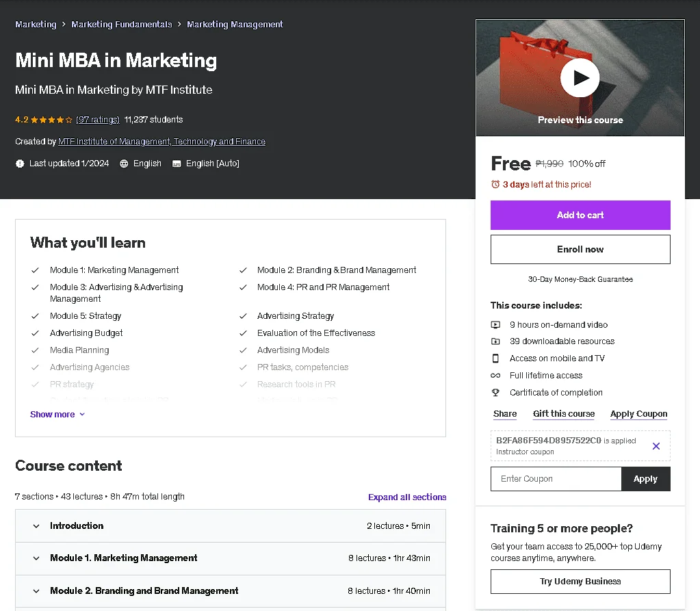
Task: Expand the Introduction section
Action: coord(231,525)
